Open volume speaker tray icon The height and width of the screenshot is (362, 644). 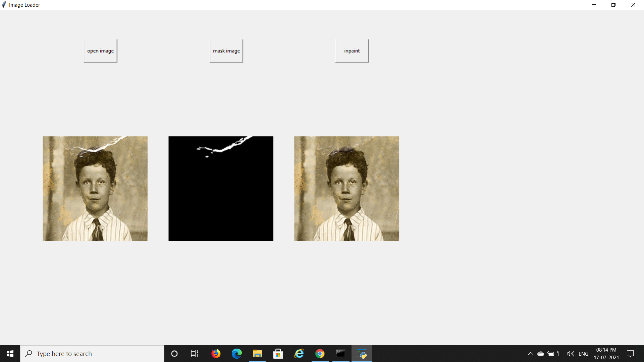click(571, 354)
